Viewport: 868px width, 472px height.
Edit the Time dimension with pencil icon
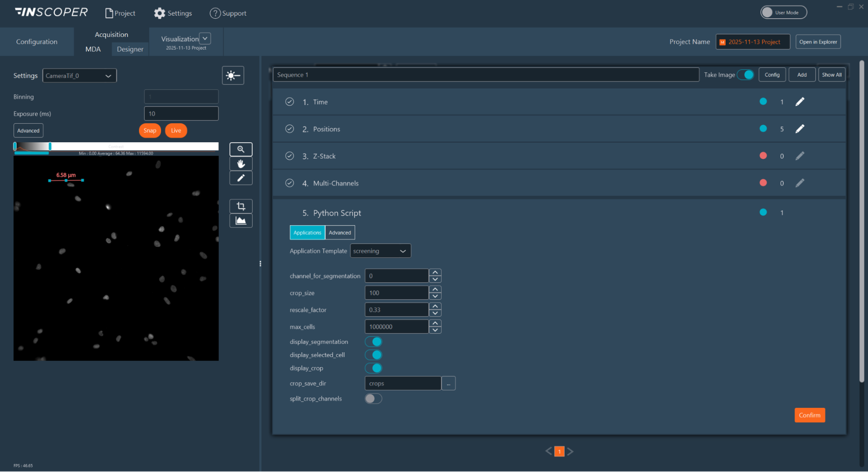(x=799, y=102)
